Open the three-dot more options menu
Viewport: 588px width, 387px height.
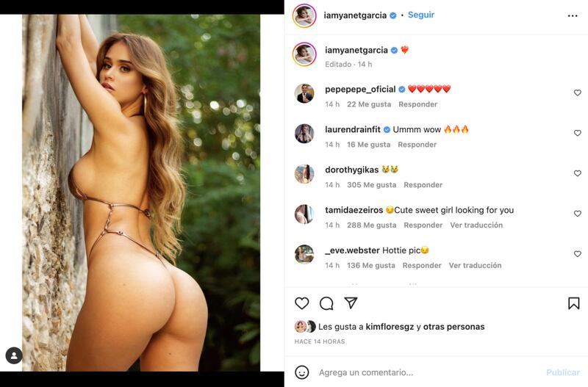point(573,15)
